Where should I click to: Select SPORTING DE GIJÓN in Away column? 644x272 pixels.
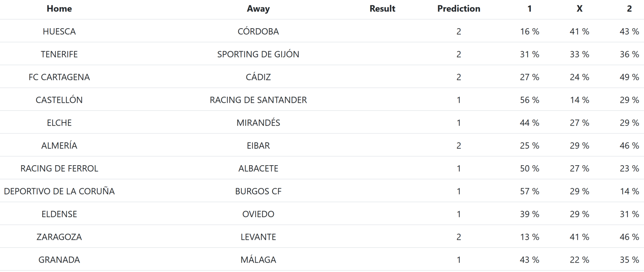(258, 54)
